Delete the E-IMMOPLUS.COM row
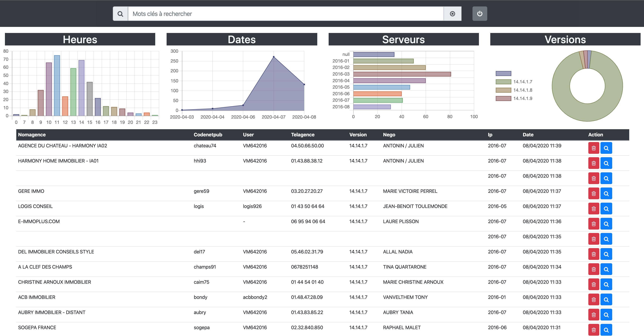 (593, 224)
